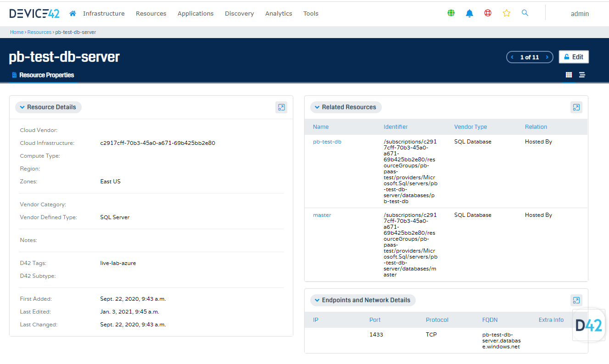Viewport: 609px width, 364px height.
Task: Maximize Endpoints and Network Details panel
Action: pyautogui.click(x=576, y=300)
